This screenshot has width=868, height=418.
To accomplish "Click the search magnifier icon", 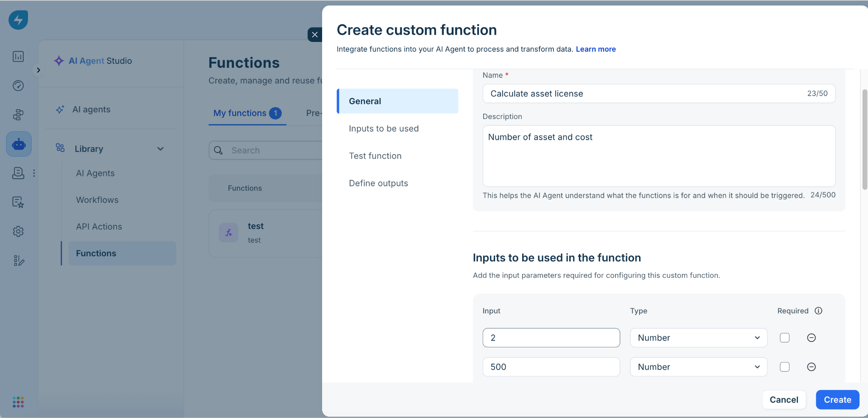I will (218, 150).
